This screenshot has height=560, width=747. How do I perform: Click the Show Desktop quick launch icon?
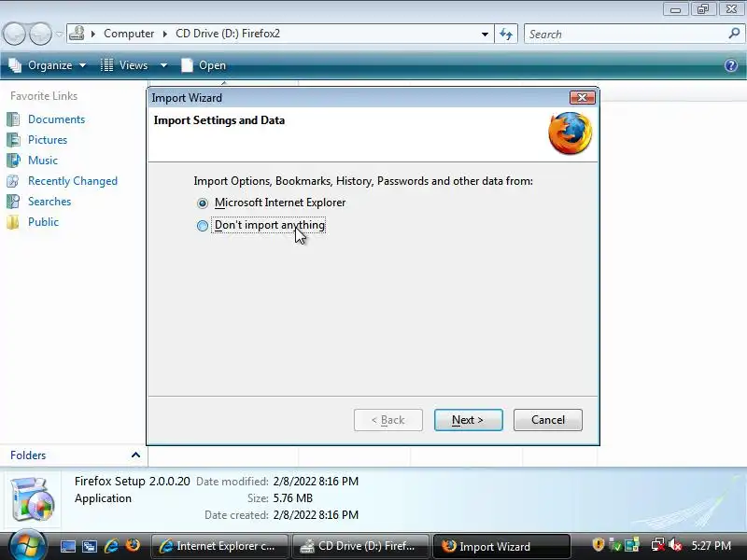point(68,546)
